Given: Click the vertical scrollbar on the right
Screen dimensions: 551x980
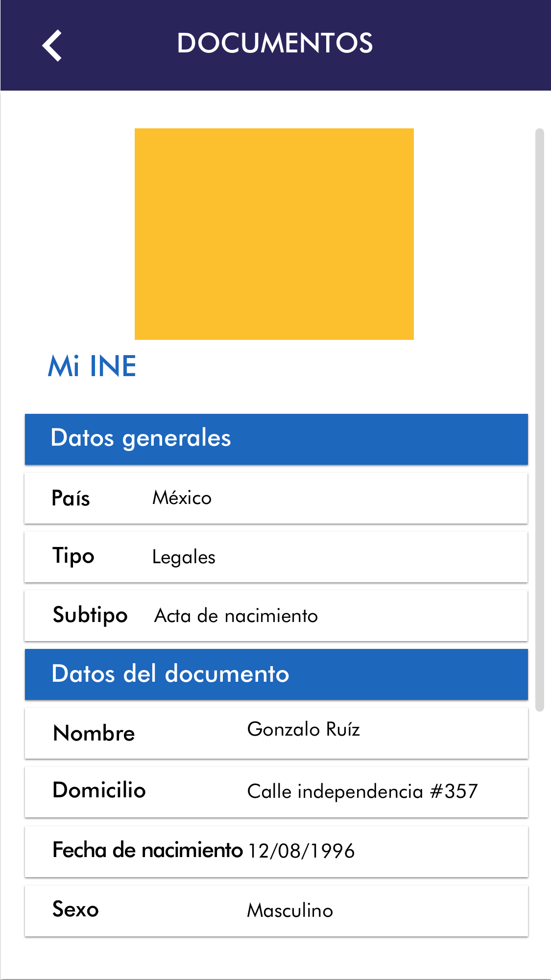Looking at the screenshot, I should (540, 420).
